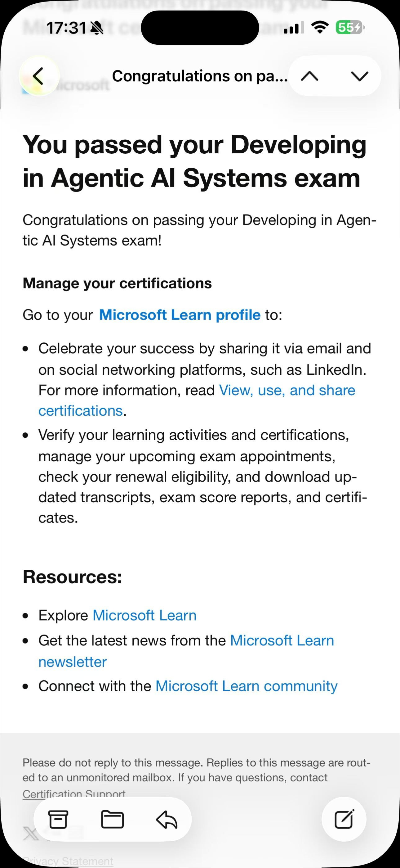Tap the back arrow button
The image size is (400, 868).
click(x=39, y=76)
